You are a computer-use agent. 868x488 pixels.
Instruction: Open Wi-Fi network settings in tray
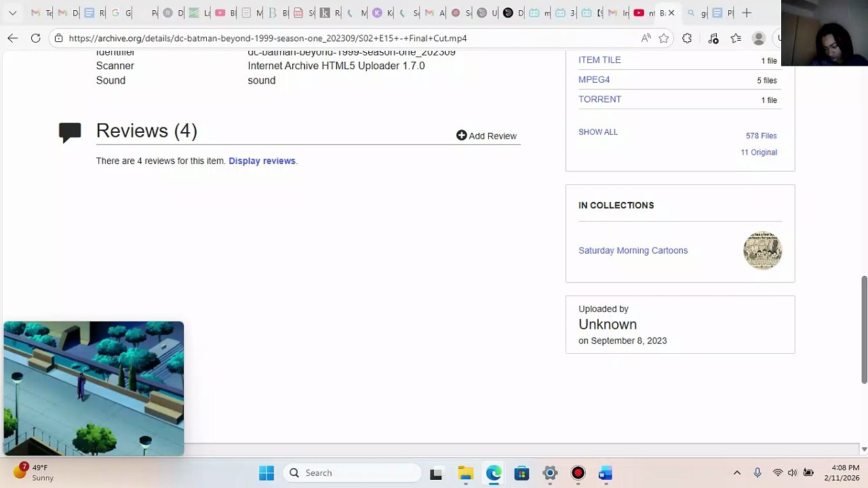[778, 473]
